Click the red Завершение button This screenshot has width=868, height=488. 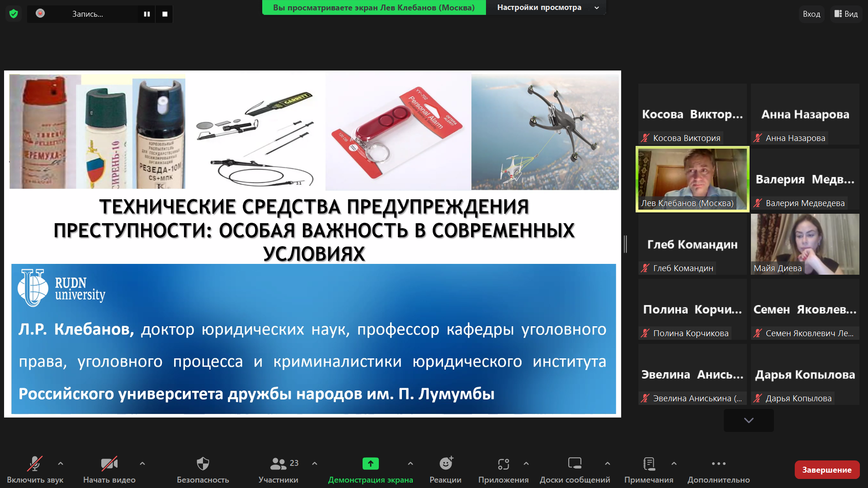(x=827, y=470)
